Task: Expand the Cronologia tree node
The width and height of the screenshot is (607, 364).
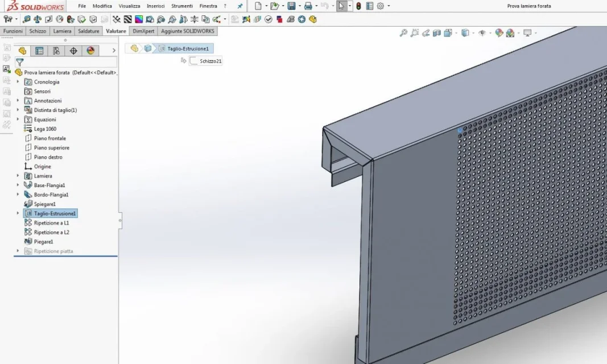Action: [18, 82]
